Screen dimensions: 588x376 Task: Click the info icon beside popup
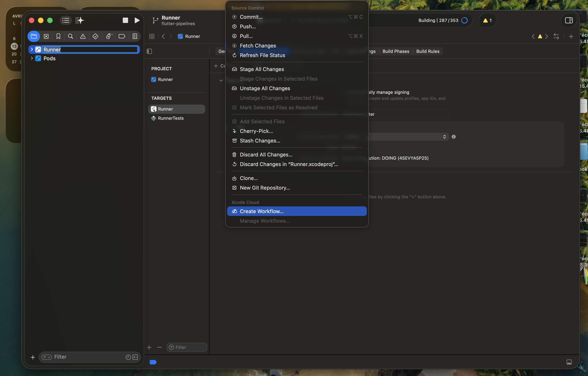pos(453,137)
